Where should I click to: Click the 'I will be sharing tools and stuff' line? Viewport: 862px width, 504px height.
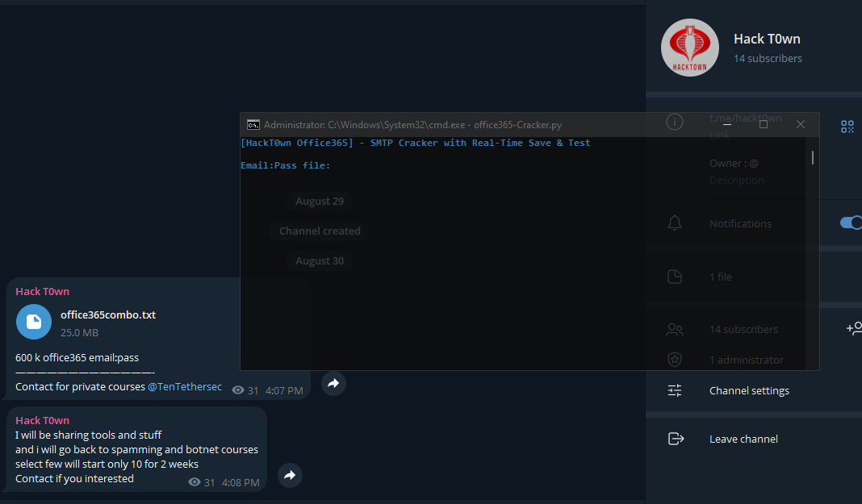point(89,435)
